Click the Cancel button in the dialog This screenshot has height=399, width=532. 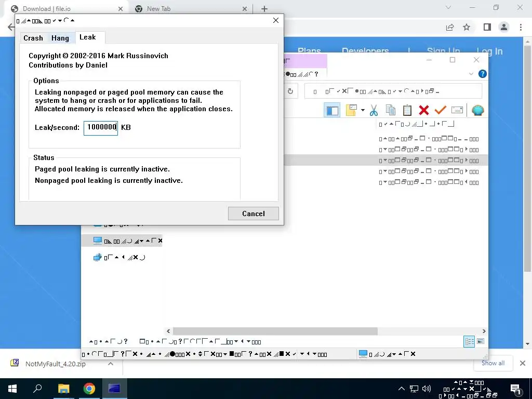pyautogui.click(x=253, y=214)
